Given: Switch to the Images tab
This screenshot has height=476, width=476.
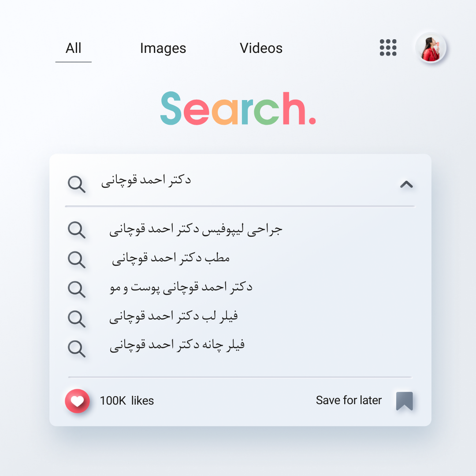Looking at the screenshot, I should click(x=163, y=48).
